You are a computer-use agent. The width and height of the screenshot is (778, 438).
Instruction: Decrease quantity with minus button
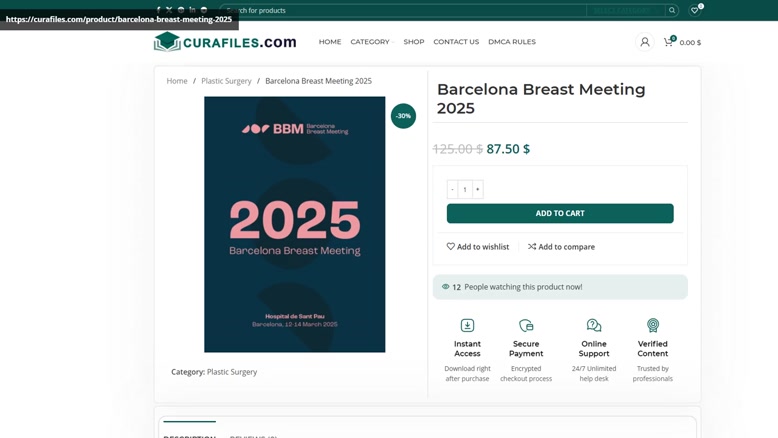(x=452, y=189)
